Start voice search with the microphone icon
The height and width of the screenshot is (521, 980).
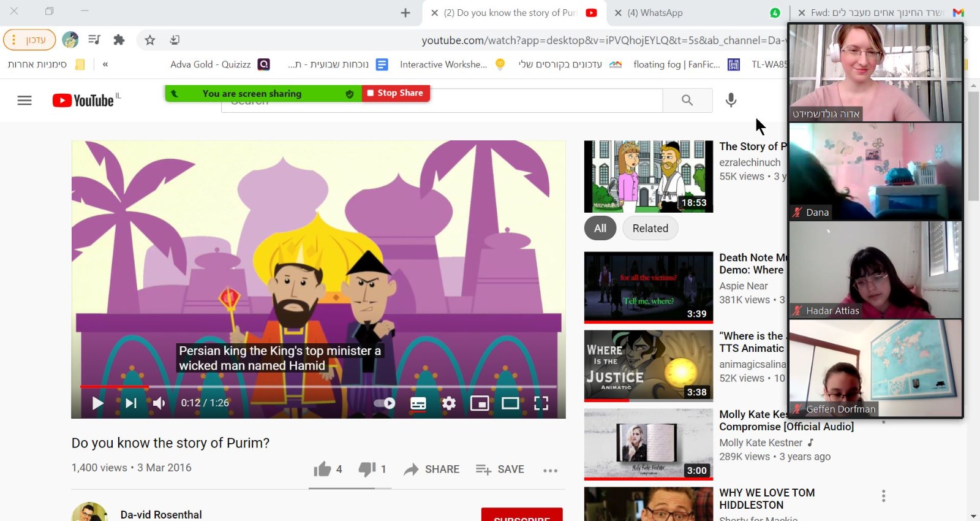click(731, 101)
